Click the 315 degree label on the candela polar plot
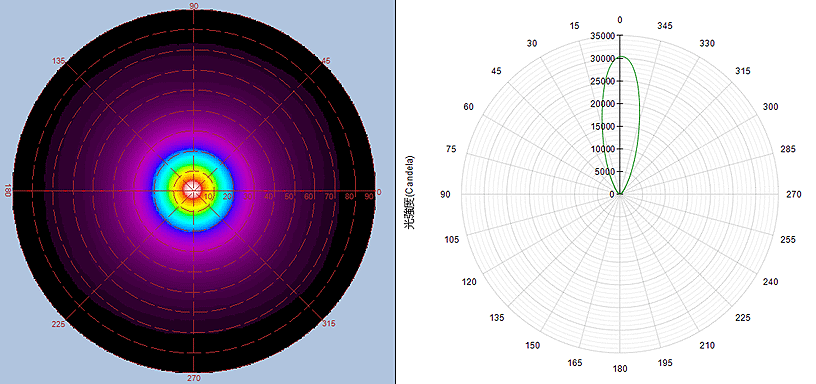This screenshot has width=816, height=384. 743,71
